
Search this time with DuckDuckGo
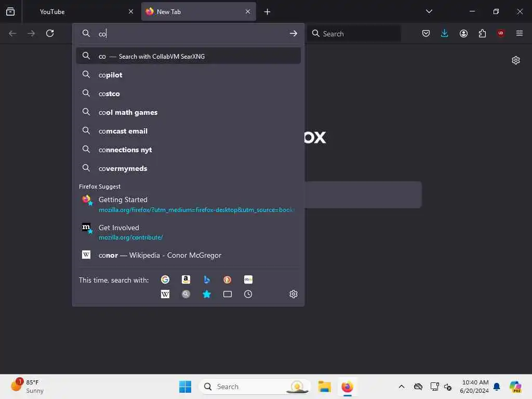[228, 280]
